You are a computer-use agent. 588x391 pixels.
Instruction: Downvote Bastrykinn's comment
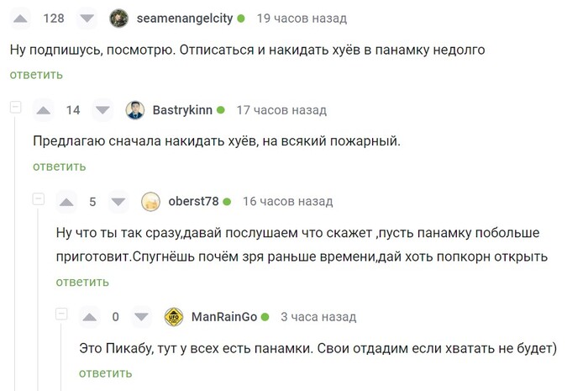pyautogui.click(x=101, y=110)
